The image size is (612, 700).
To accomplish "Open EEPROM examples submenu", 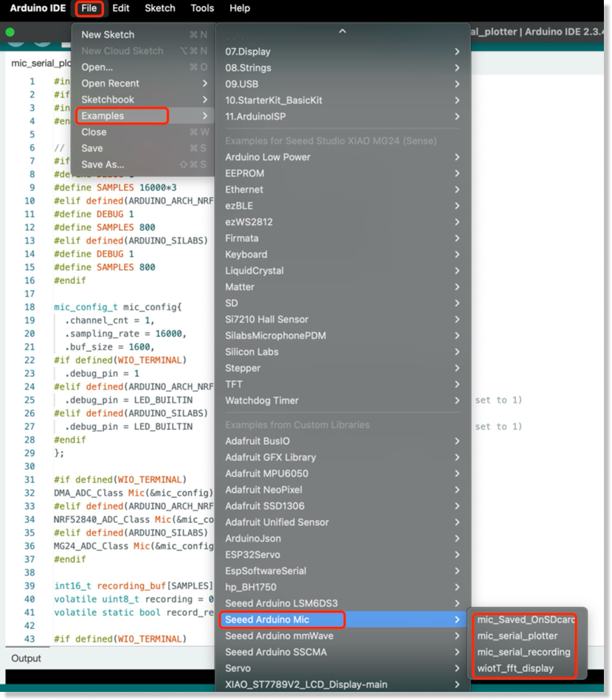I will 342,173.
